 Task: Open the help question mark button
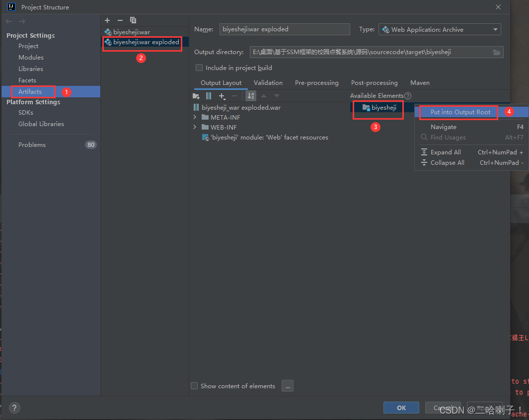(14, 408)
